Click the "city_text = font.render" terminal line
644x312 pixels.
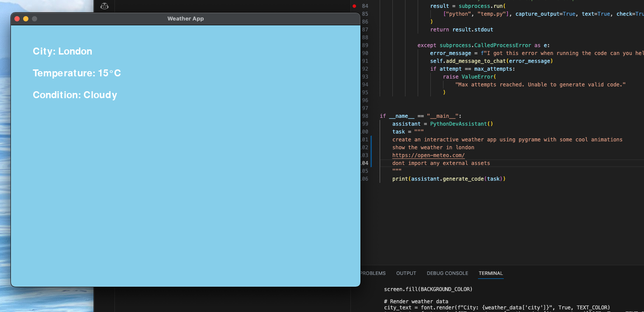pos(497,308)
